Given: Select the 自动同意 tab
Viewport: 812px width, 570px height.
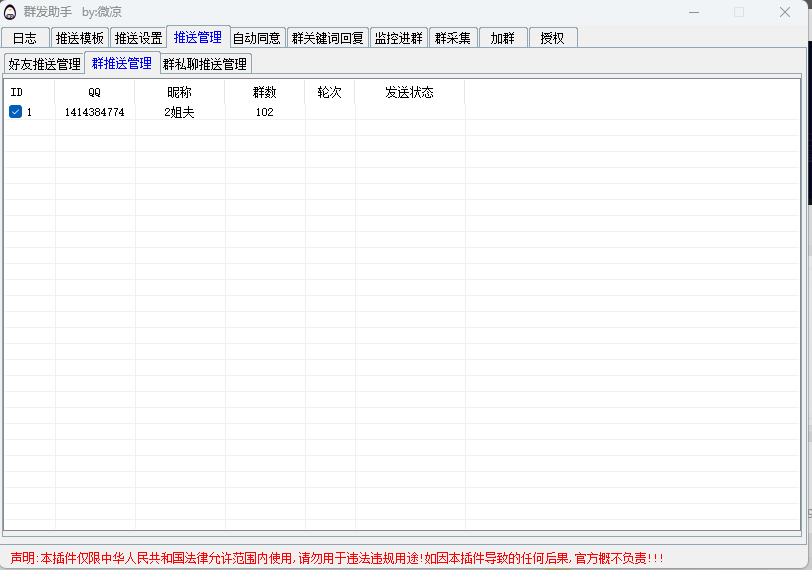Looking at the screenshot, I should [257, 38].
